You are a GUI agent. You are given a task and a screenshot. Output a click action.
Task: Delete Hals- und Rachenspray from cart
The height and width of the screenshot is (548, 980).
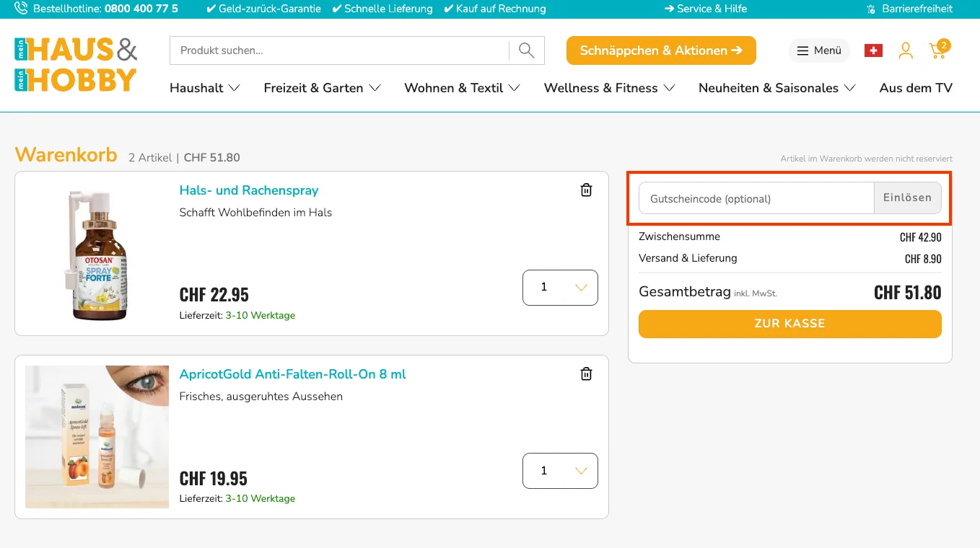[586, 190]
